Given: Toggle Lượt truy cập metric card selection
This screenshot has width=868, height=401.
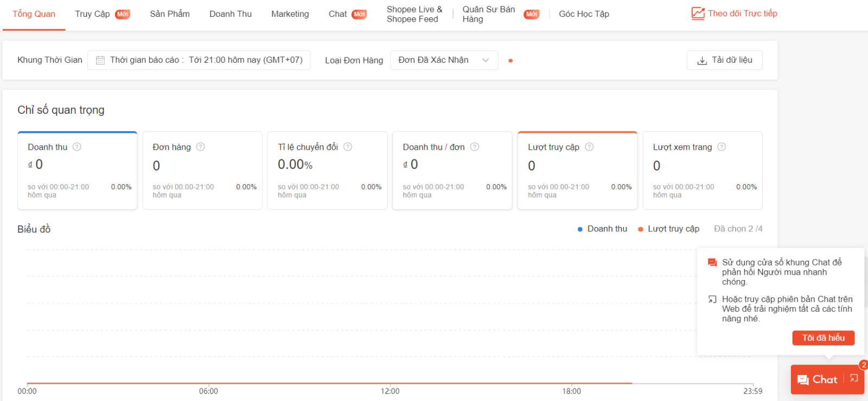Looking at the screenshot, I should (x=577, y=170).
